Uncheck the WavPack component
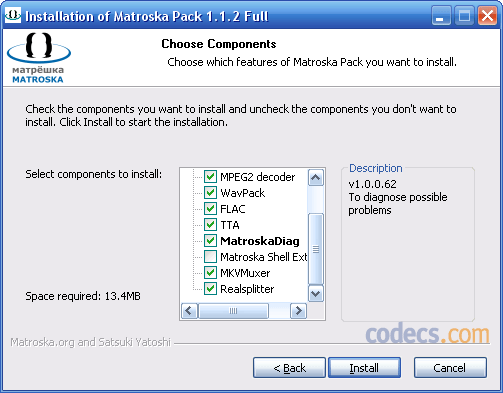 click(210, 192)
